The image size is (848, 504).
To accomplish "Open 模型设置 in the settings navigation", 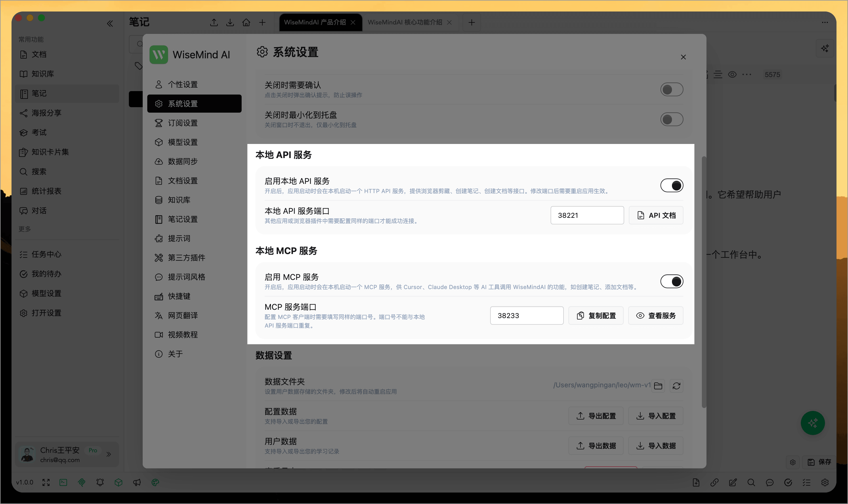I will click(183, 142).
